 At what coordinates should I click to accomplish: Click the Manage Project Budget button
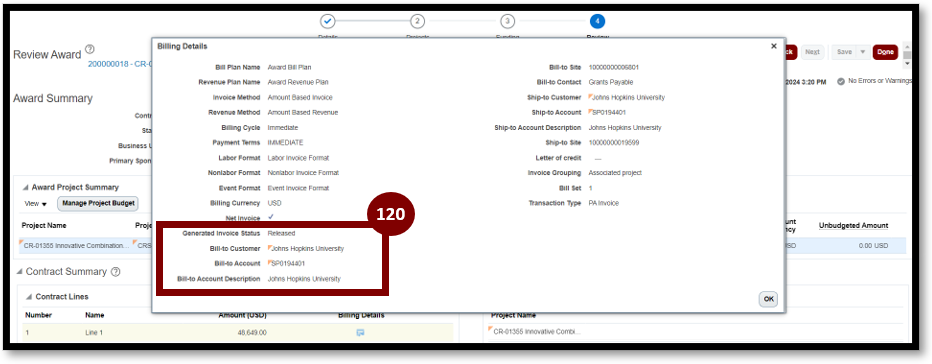98,203
